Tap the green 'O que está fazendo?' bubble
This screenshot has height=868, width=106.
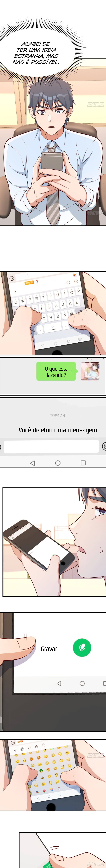click(56, 371)
